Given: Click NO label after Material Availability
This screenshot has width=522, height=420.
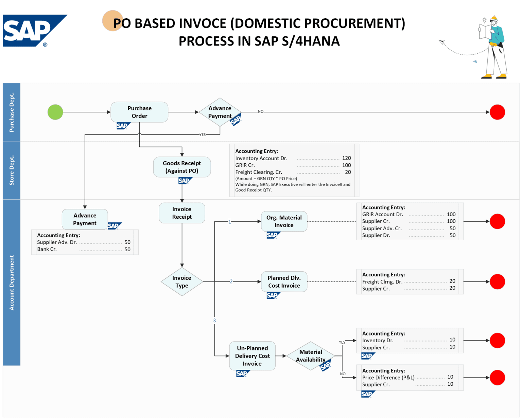Looking at the screenshot, I should pos(343,374).
